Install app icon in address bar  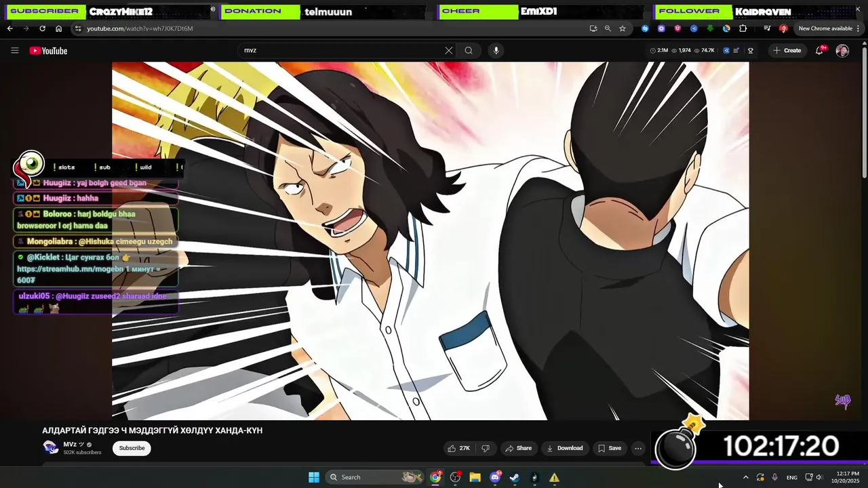pyautogui.click(x=593, y=28)
